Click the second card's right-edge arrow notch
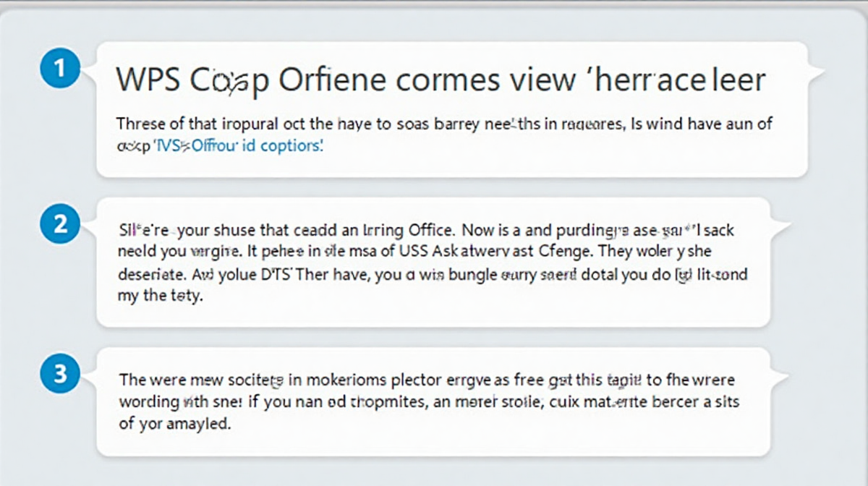 point(779,227)
